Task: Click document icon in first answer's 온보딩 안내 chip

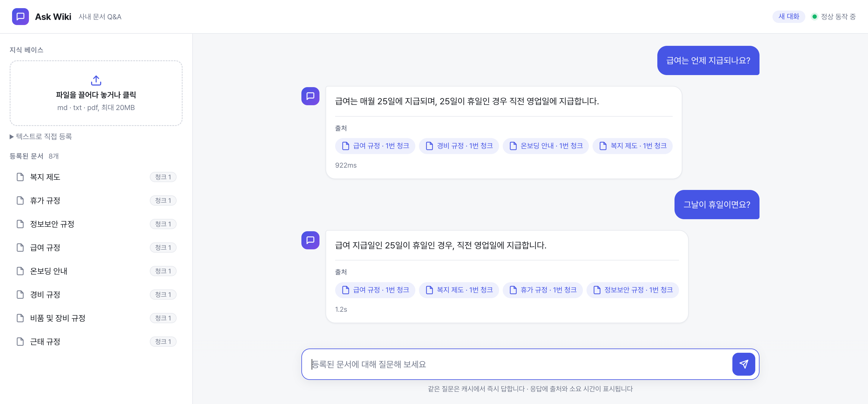Action: 513,146
